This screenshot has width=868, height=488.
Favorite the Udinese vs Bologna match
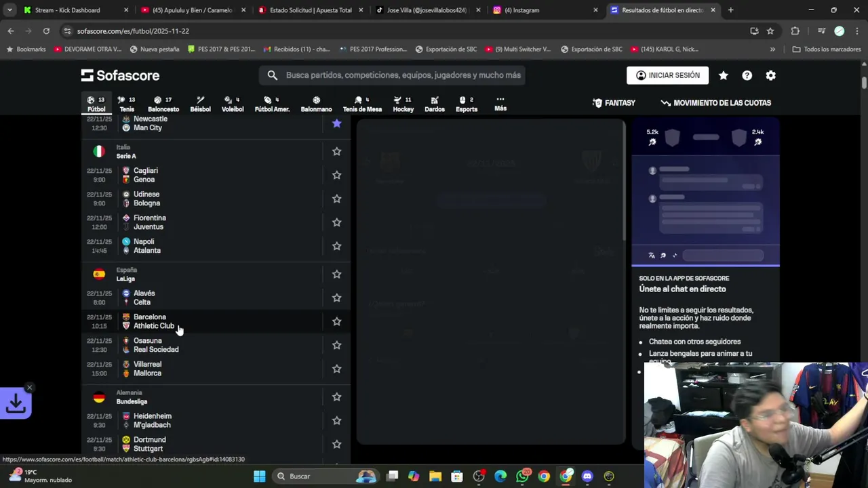[336, 199]
